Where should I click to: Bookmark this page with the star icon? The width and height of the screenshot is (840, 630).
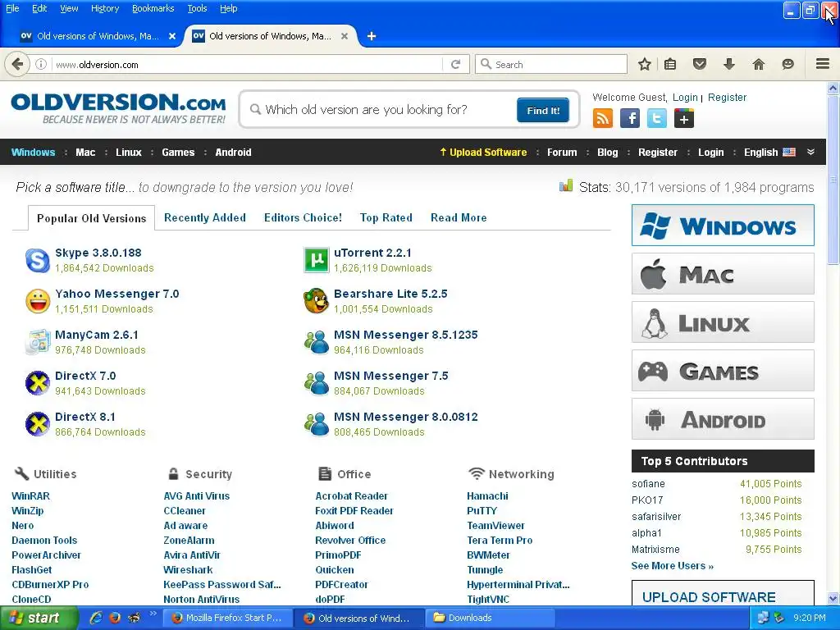pos(645,64)
